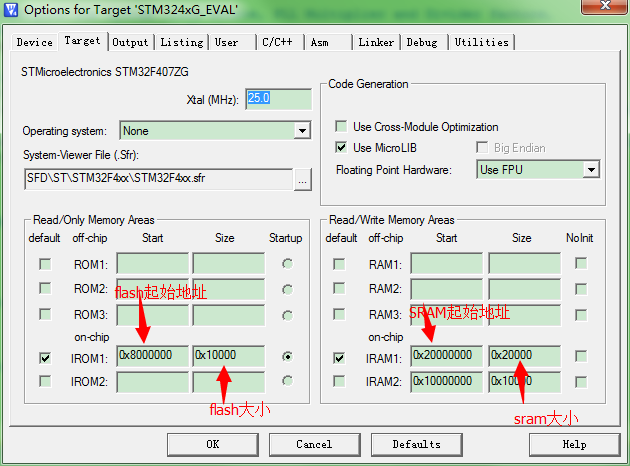Image resolution: width=630 pixels, height=466 pixels.
Task: Click the IROM1 Start field 0x8000000
Action: click(x=153, y=356)
